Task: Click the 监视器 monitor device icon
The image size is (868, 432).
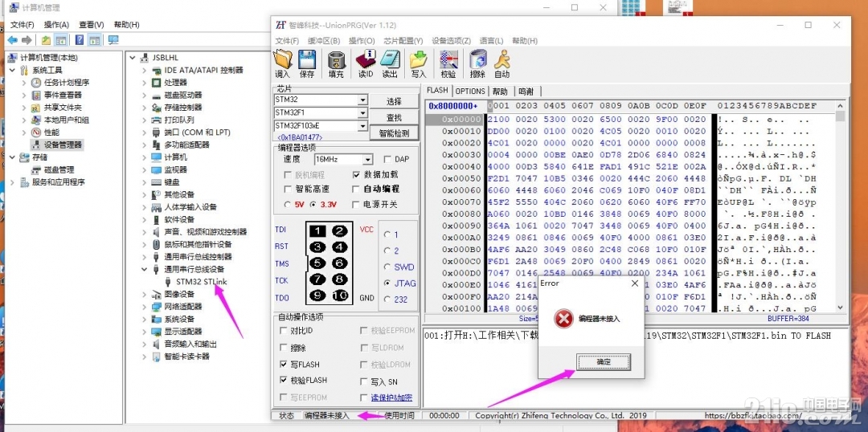Action: 157,169
